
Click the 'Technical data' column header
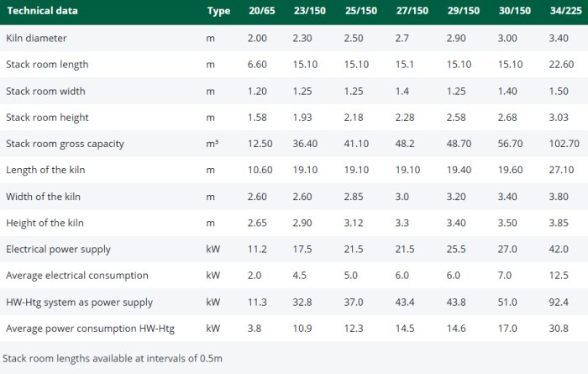42,11
